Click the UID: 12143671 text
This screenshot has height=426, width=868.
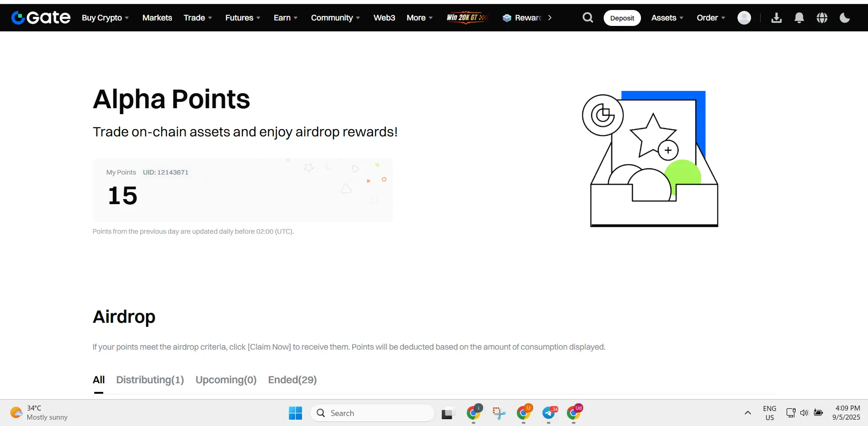click(166, 172)
